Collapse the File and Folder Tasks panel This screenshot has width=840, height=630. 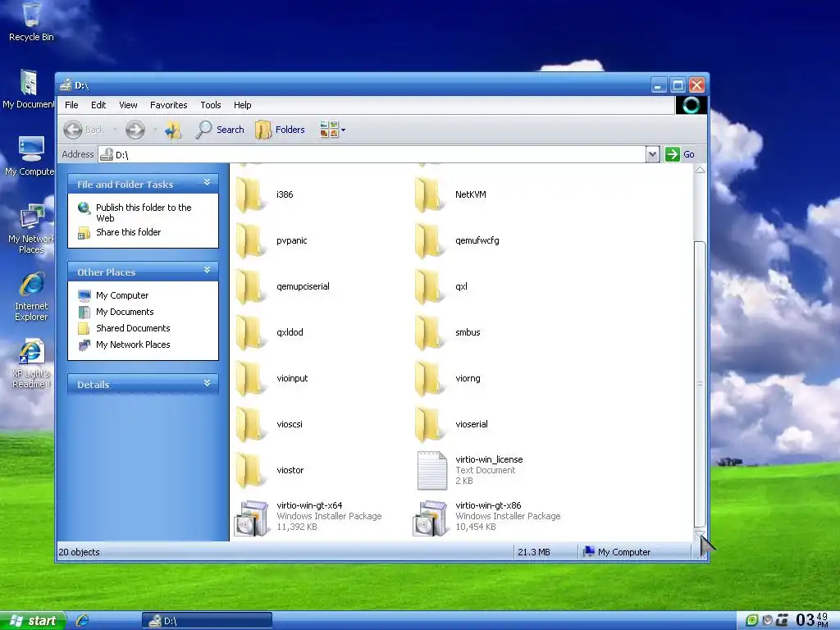[207, 183]
